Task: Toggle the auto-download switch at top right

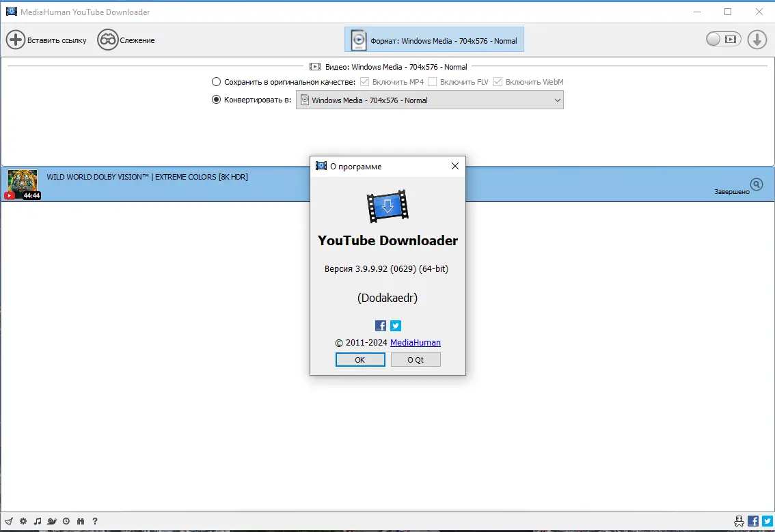Action: pyautogui.click(x=724, y=39)
